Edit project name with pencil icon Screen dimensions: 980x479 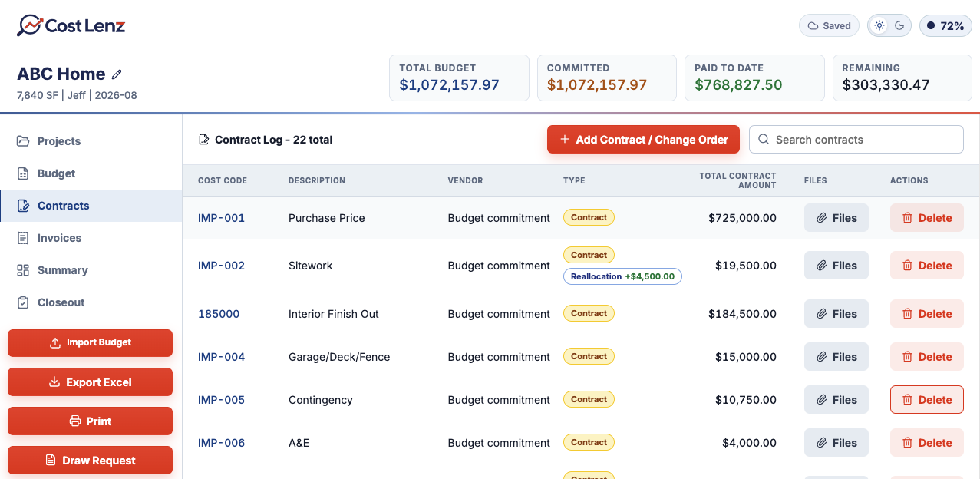tap(117, 74)
